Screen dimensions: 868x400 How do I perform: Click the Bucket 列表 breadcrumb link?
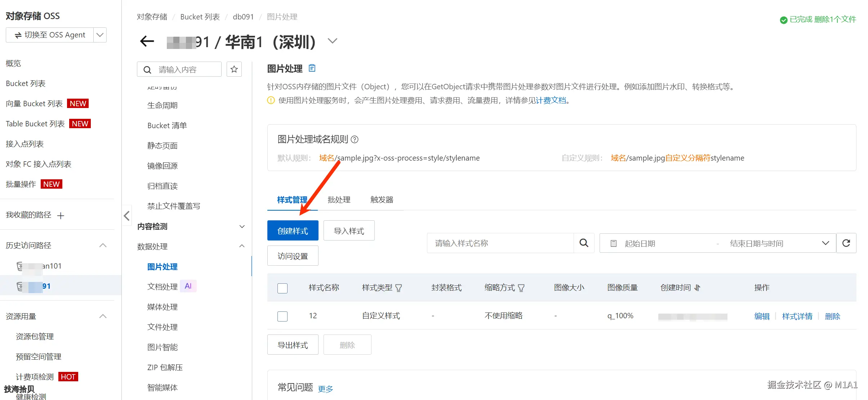200,17
